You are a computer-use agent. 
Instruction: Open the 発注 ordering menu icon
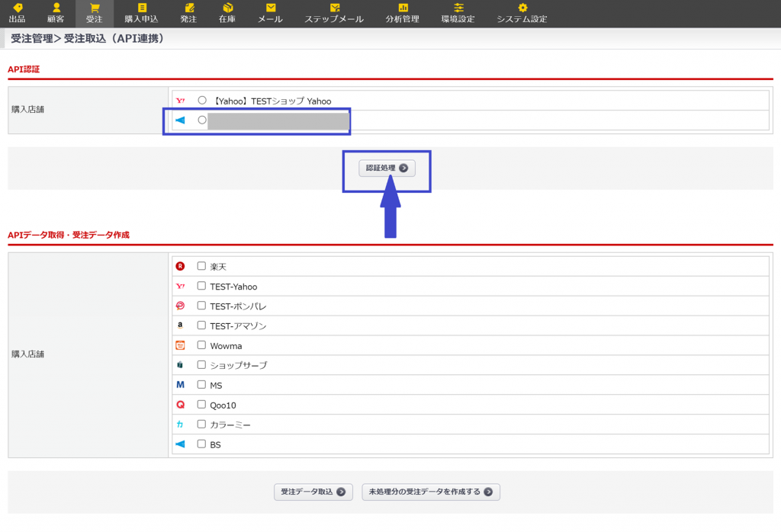(x=189, y=13)
